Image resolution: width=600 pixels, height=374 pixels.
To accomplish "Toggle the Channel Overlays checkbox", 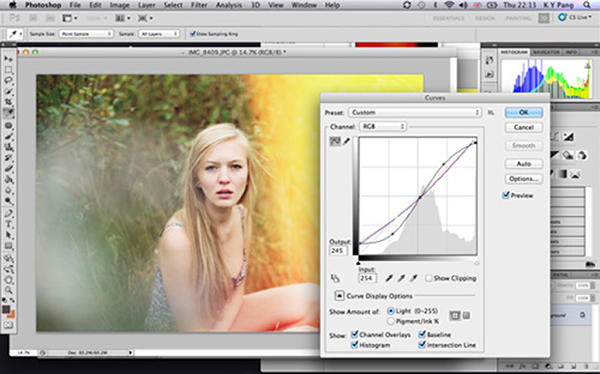I will (355, 335).
